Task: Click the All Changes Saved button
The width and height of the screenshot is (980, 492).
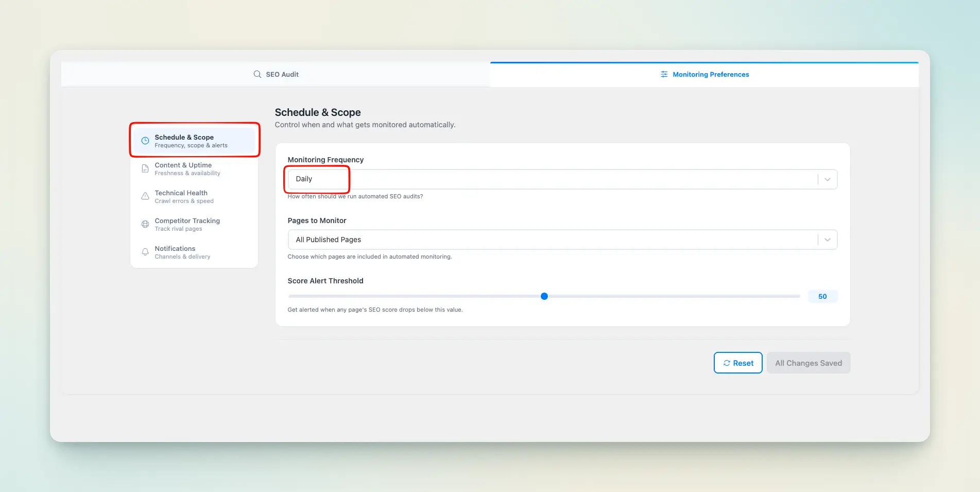Action: point(808,363)
